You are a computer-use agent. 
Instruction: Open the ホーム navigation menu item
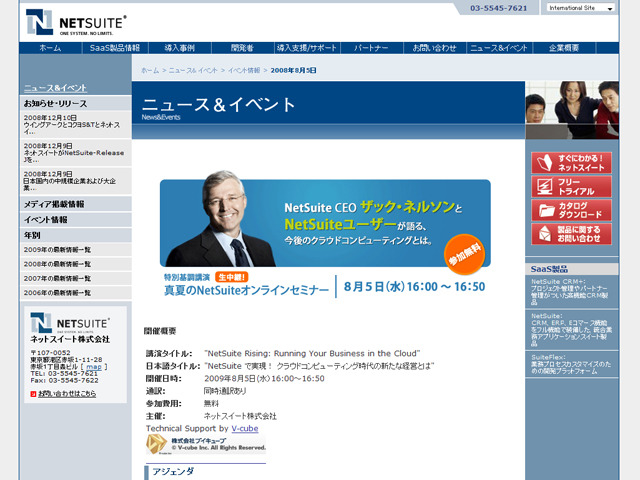point(50,48)
